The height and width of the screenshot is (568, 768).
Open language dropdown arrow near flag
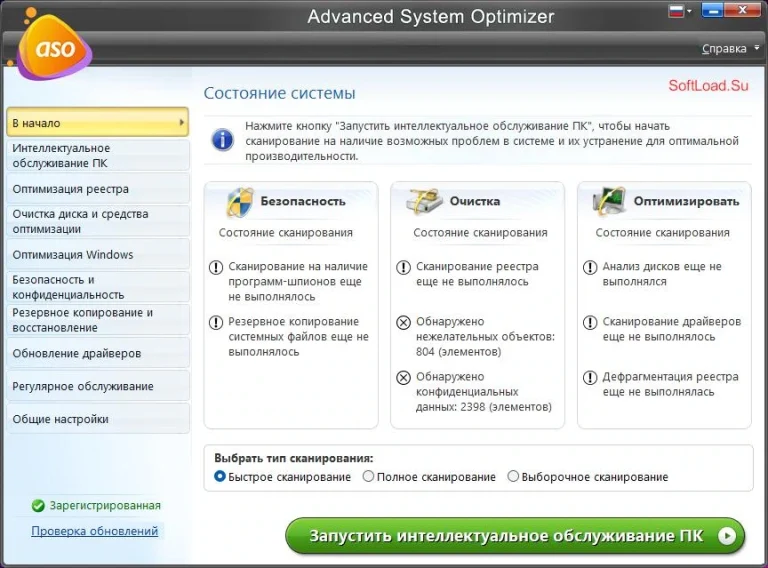click(690, 11)
